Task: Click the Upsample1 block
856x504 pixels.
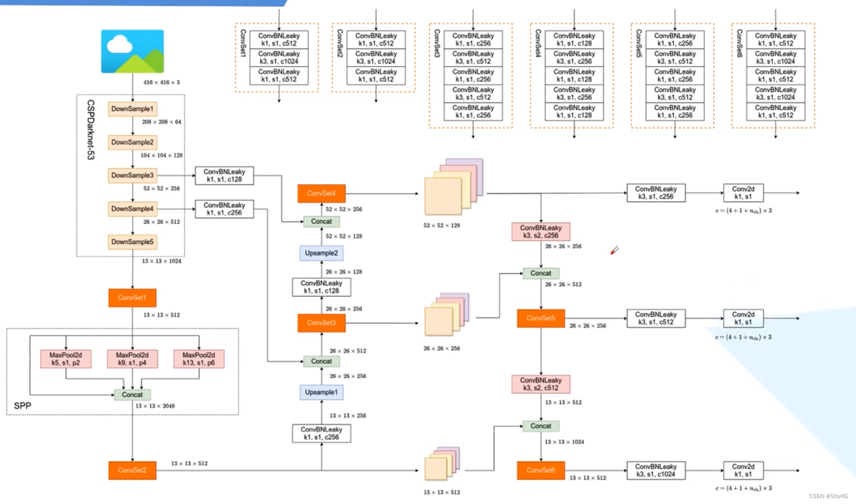Action: click(322, 392)
